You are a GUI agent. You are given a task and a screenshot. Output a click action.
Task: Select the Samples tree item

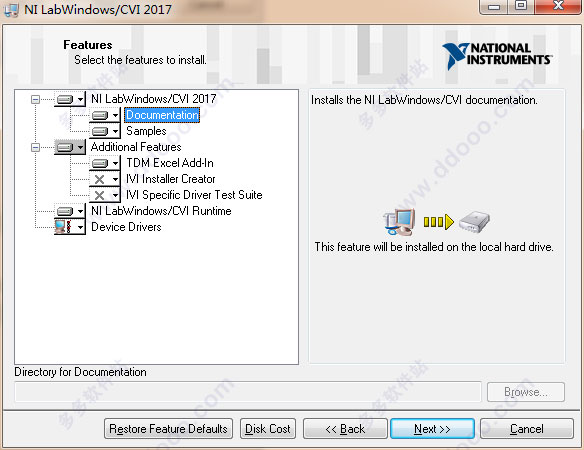coord(146,131)
